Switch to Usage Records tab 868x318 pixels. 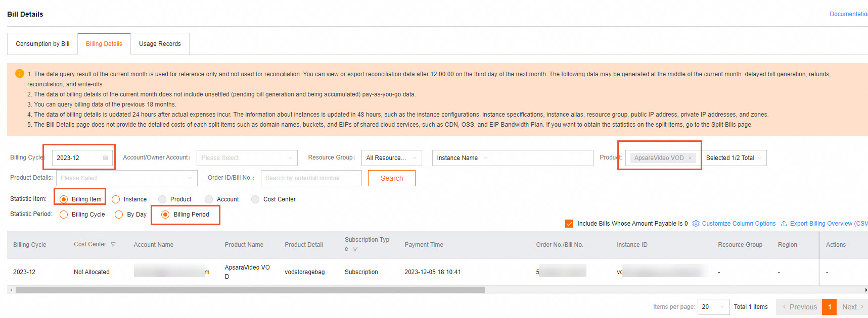(x=160, y=44)
